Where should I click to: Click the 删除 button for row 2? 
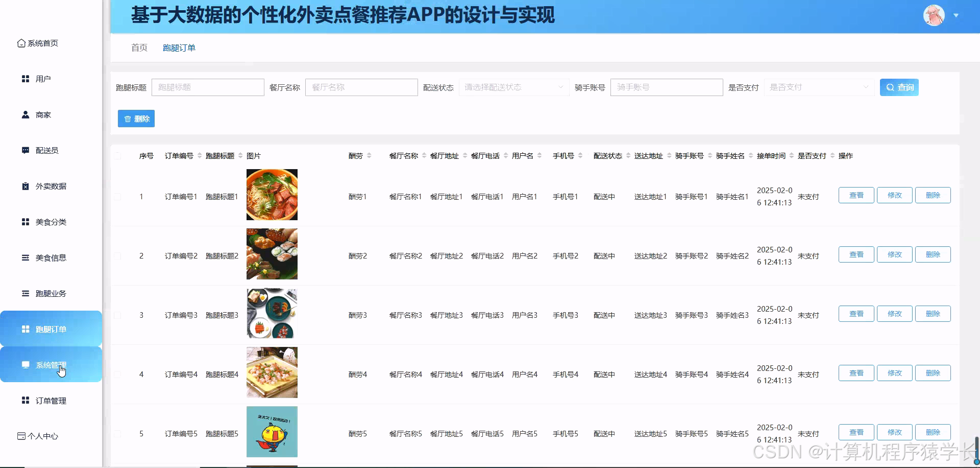pyautogui.click(x=933, y=254)
